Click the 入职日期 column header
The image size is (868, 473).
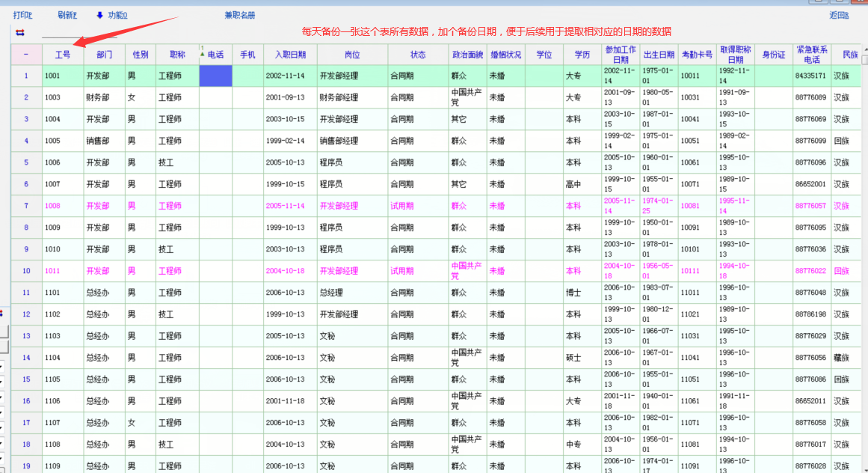click(x=290, y=55)
